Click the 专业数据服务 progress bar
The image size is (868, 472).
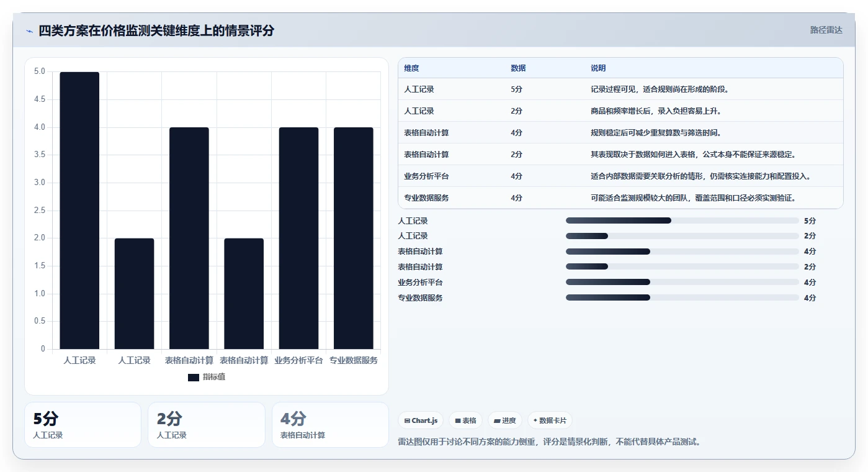coord(682,298)
